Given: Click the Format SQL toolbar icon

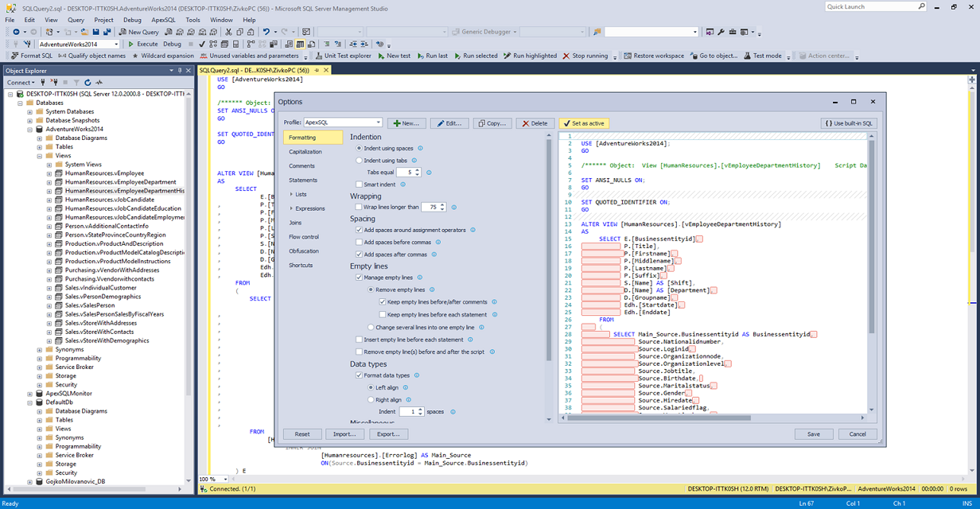Looking at the screenshot, I should pyautogui.click(x=14, y=56).
